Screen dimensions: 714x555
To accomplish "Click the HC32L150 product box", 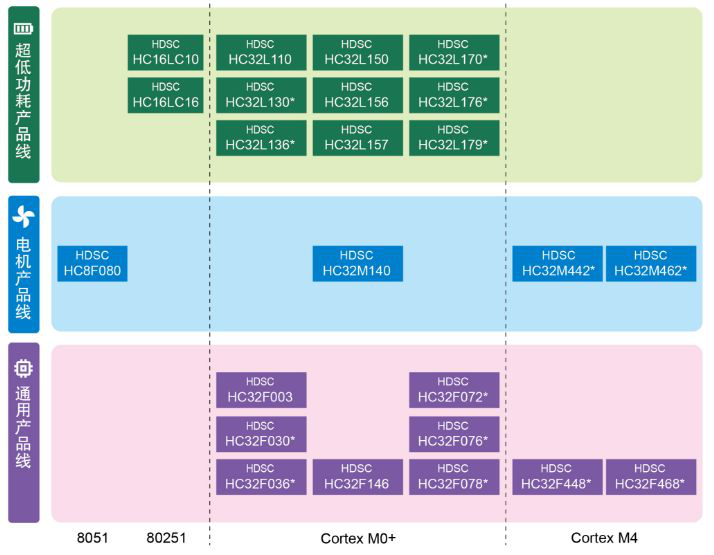I will click(357, 52).
